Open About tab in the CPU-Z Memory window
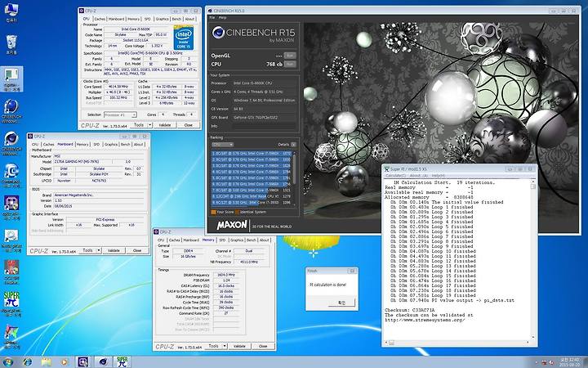The width and height of the screenshot is (588, 368). click(x=265, y=240)
